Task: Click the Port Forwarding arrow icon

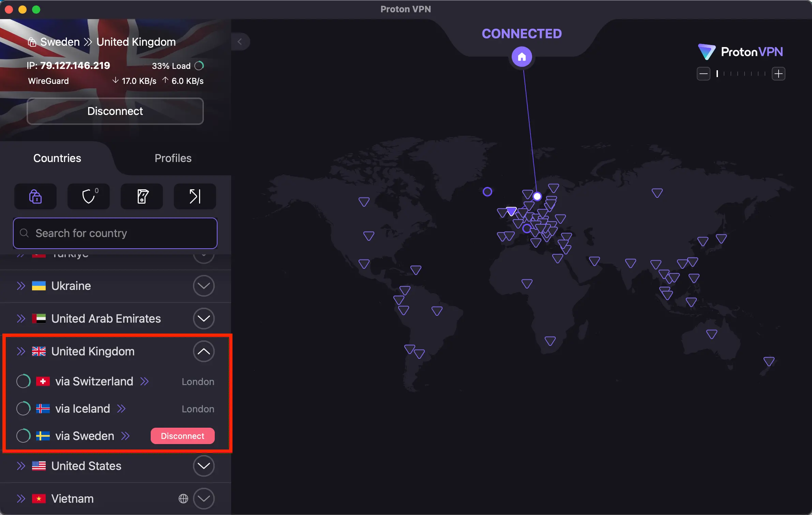Action: (x=195, y=197)
